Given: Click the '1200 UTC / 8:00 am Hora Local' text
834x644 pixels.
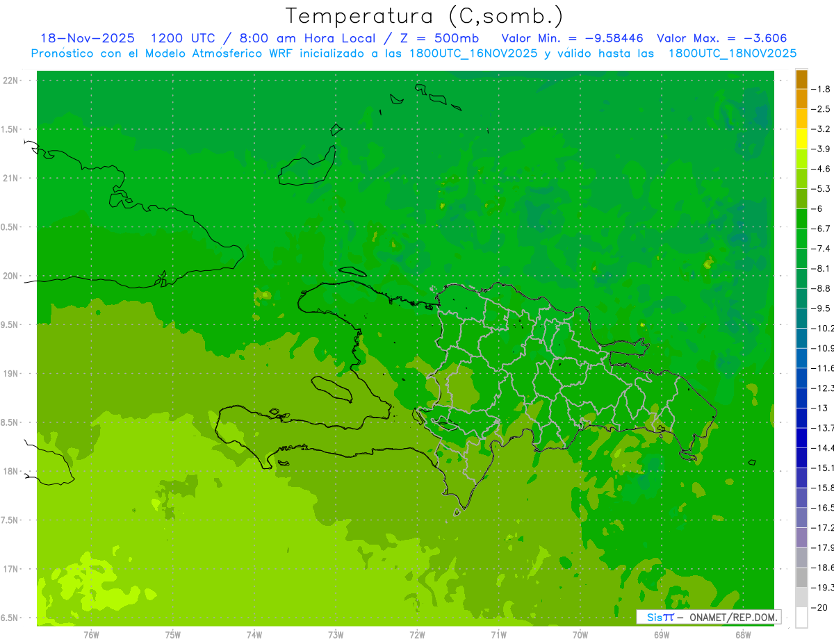Looking at the screenshot, I should [262, 38].
